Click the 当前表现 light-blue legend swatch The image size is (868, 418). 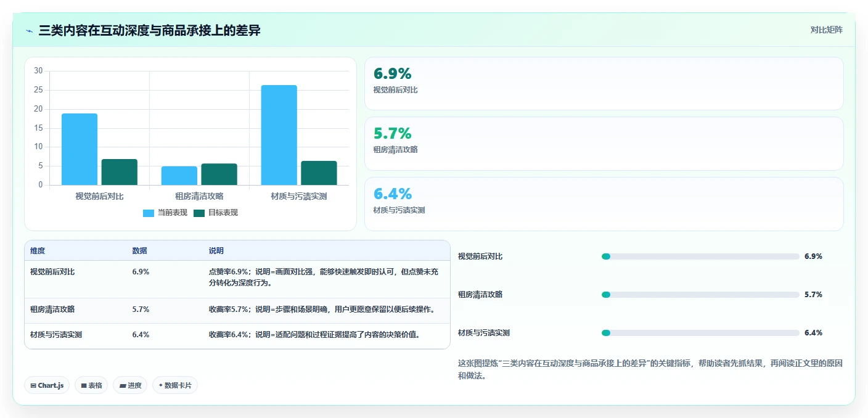point(149,213)
